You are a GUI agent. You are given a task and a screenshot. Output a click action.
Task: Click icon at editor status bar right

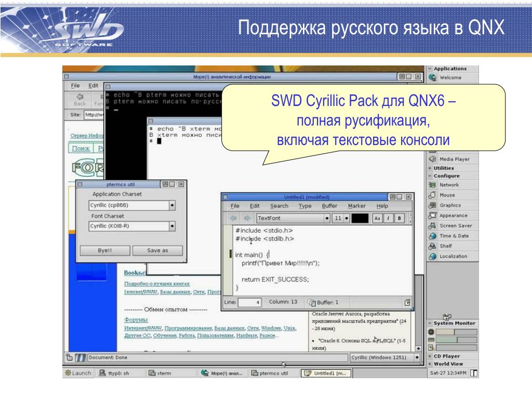click(407, 302)
